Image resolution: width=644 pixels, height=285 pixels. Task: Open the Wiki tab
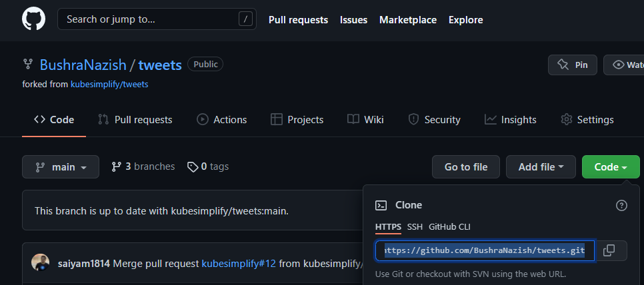pos(365,120)
